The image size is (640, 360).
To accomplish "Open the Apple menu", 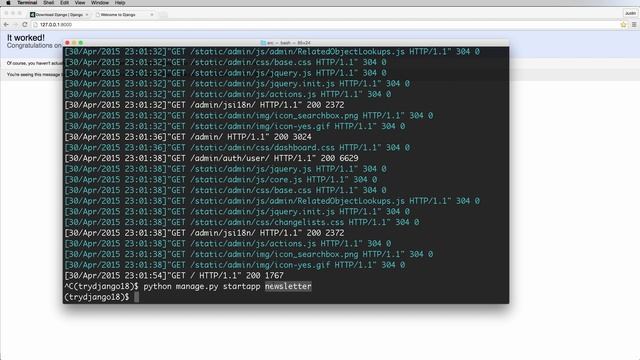I will 8,2.
